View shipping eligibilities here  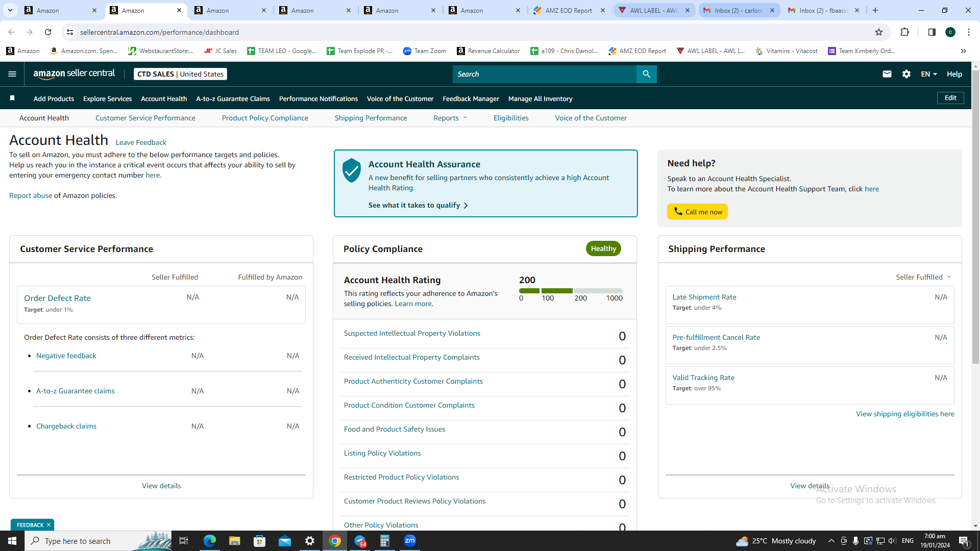click(x=905, y=414)
